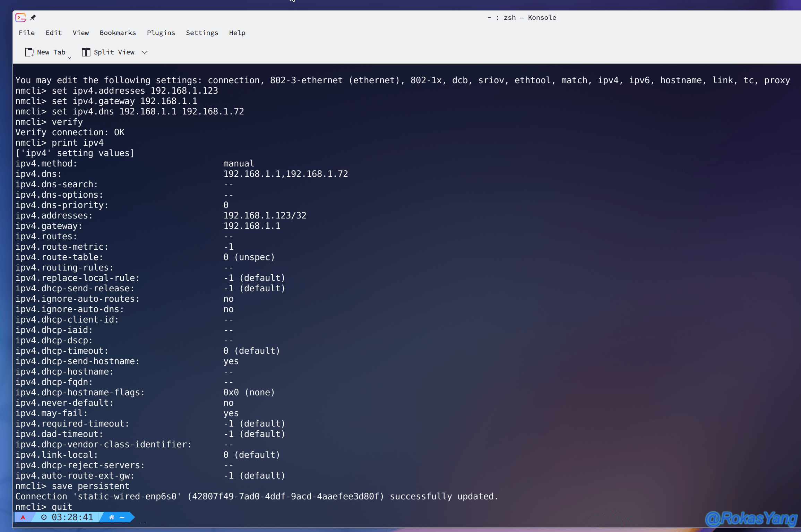Click the ipv4.method value 'manual'
This screenshot has height=532, width=801.
point(239,163)
